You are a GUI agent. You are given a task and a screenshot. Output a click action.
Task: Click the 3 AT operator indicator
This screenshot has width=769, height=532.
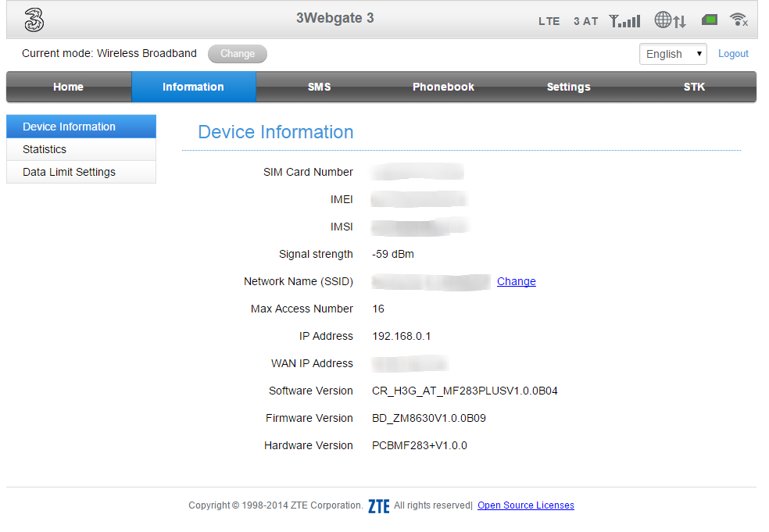[x=585, y=21]
